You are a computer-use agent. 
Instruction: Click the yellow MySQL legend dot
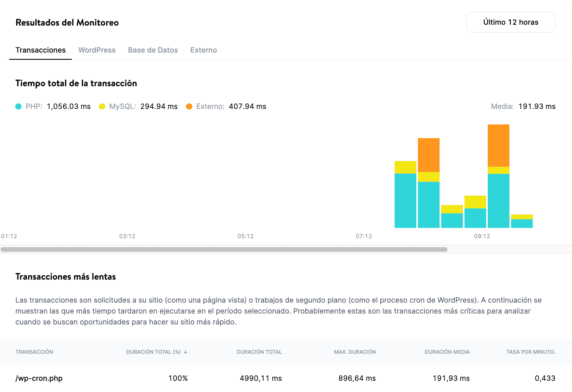coord(102,107)
